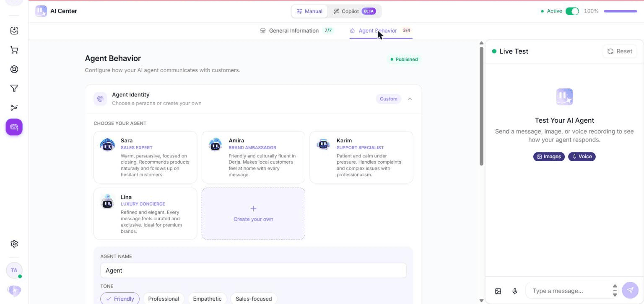
Task: Click message box down arrow
Action: click(615, 295)
